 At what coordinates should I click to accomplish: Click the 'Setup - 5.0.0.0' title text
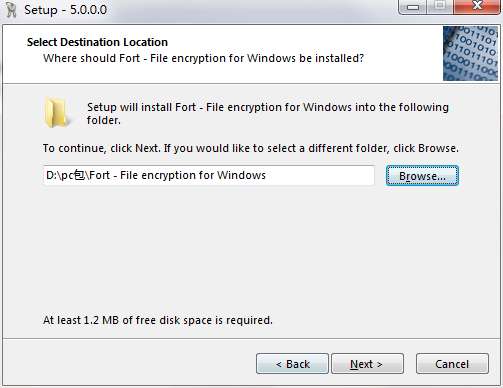[x=66, y=10]
